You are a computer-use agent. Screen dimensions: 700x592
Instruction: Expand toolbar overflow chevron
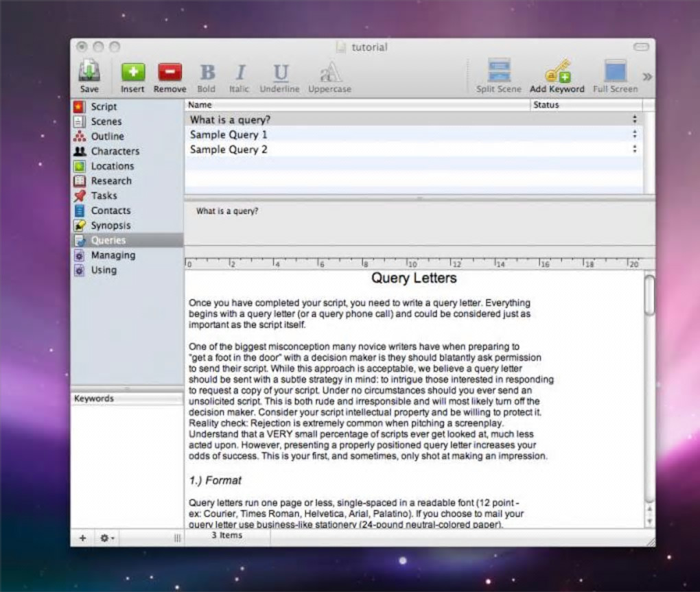pos(647,77)
